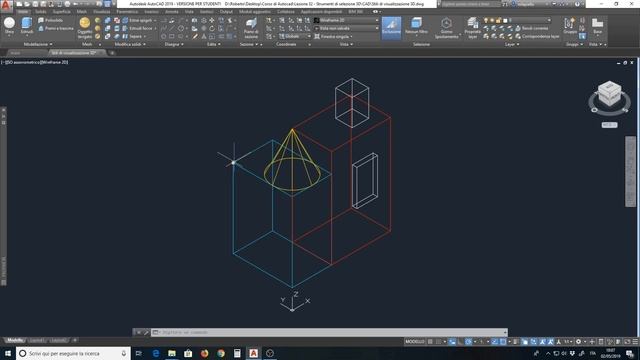Open the visual style dropdown (Wireframe 2D)
Screen dimensions: 640x360
click(346, 20)
